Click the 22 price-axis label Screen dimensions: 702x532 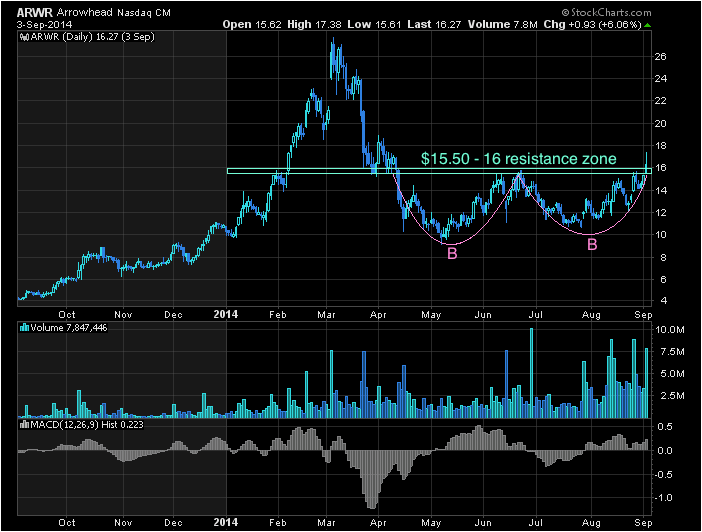tap(660, 101)
